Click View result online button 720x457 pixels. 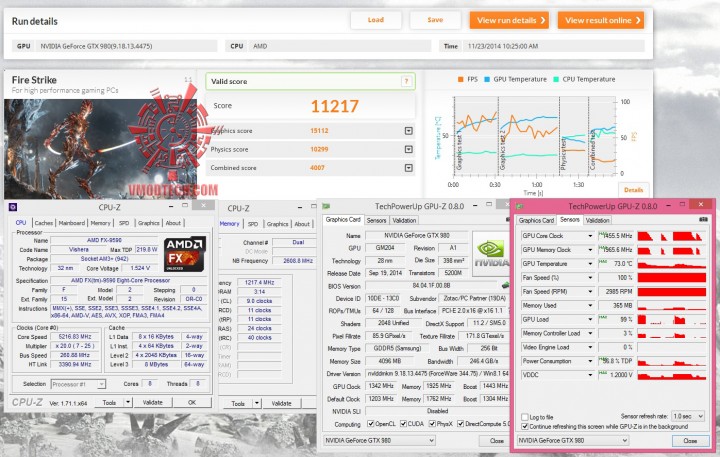point(601,20)
